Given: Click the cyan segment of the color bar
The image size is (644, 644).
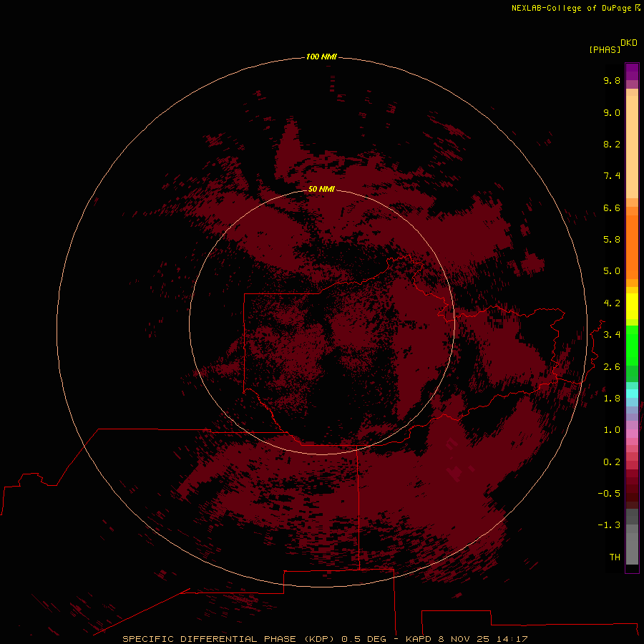Looking at the screenshot, I should (632, 394).
